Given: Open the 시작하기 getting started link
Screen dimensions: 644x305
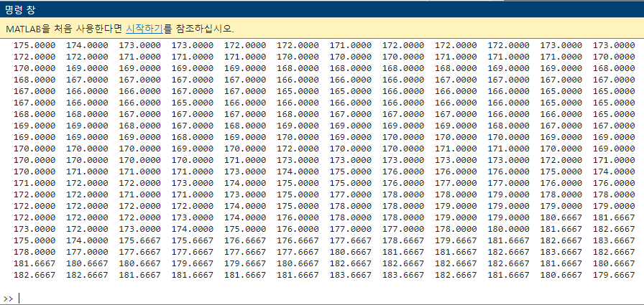Looking at the screenshot, I should click(x=144, y=29).
